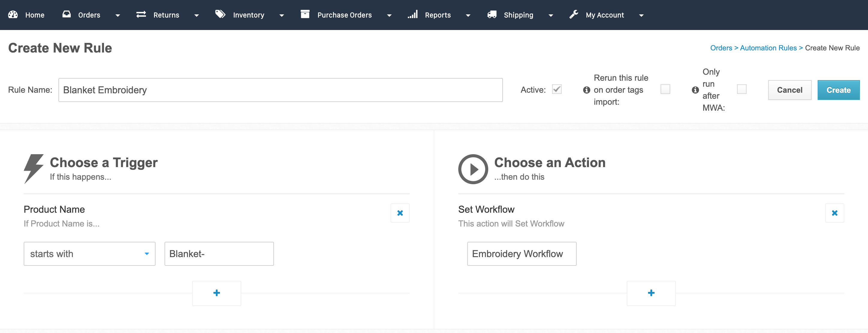Click the 'Choose a Trigger' heading
This screenshot has height=333, width=868.
104,163
